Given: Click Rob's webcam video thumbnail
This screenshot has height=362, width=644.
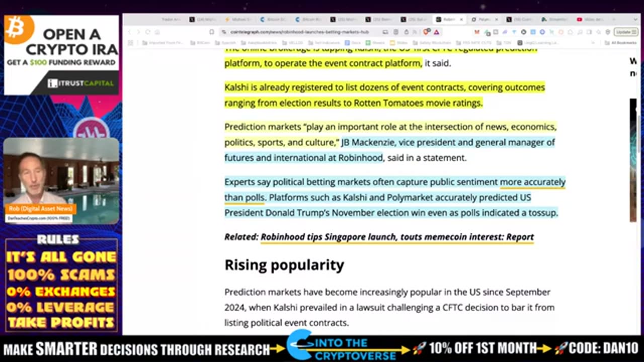Looking at the screenshot, I should [61, 181].
